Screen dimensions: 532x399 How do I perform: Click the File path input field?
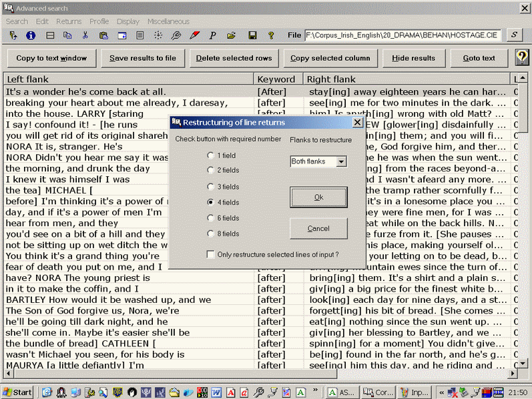[x=403, y=35]
